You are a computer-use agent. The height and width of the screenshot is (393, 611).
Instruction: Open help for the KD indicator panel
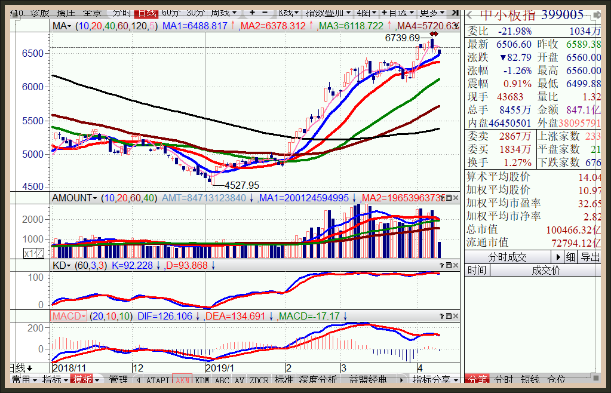tap(442, 265)
